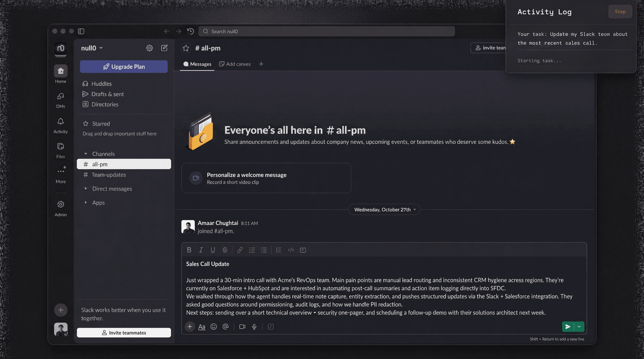Viewport: 644px width, 359px height.
Task: Apply italic formatting to the message
Action: click(x=201, y=250)
